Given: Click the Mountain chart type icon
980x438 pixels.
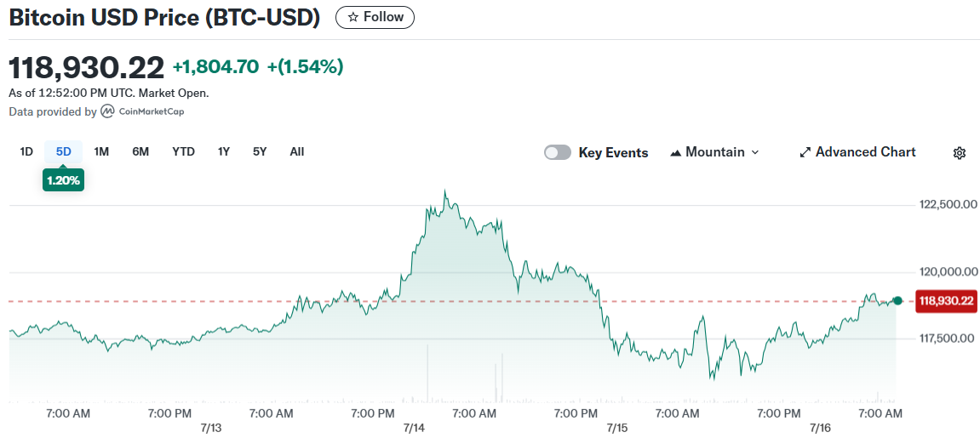Looking at the screenshot, I should pyautogui.click(x=676, y=152).
